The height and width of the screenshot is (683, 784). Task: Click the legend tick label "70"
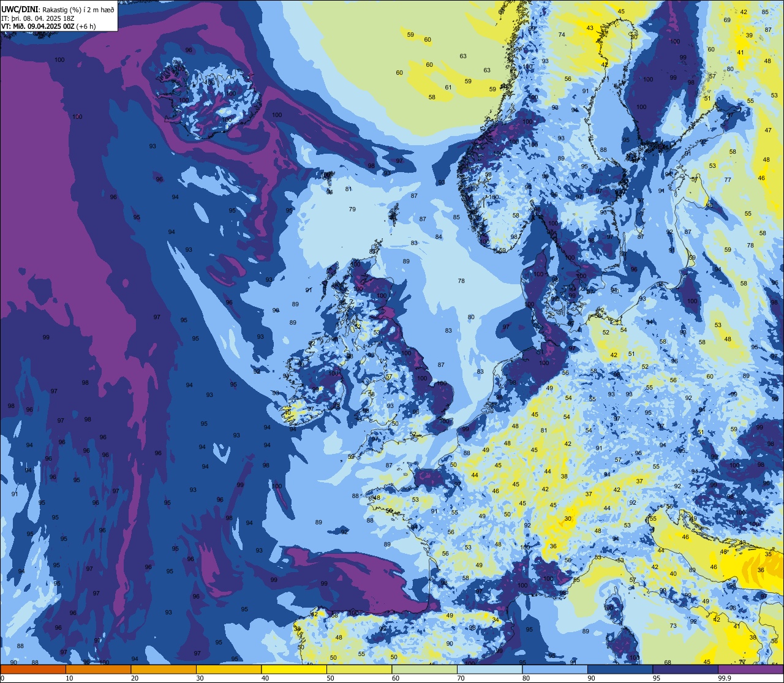point(461,678)
